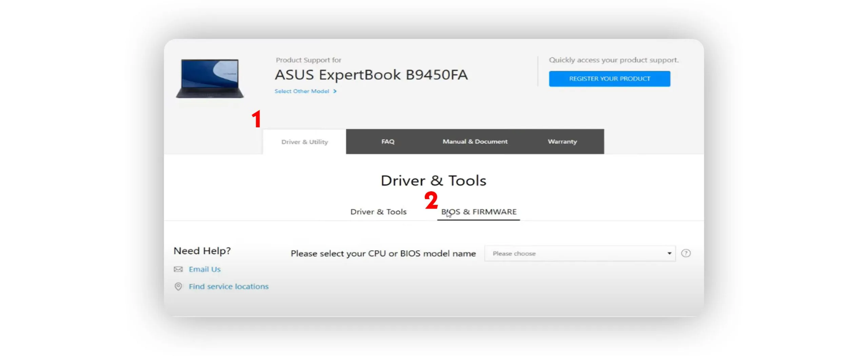
Task: Click the chevron after Select Other Model
Action: click(335, 91)
